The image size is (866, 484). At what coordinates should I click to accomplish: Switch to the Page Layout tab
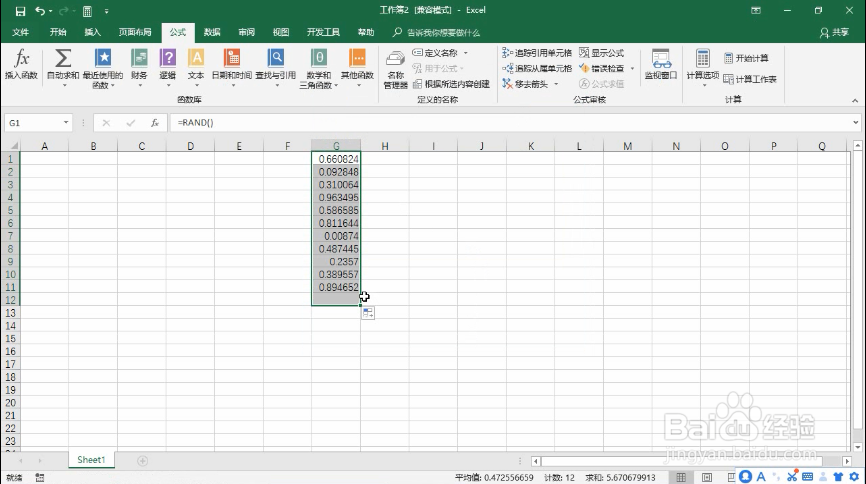135,33
